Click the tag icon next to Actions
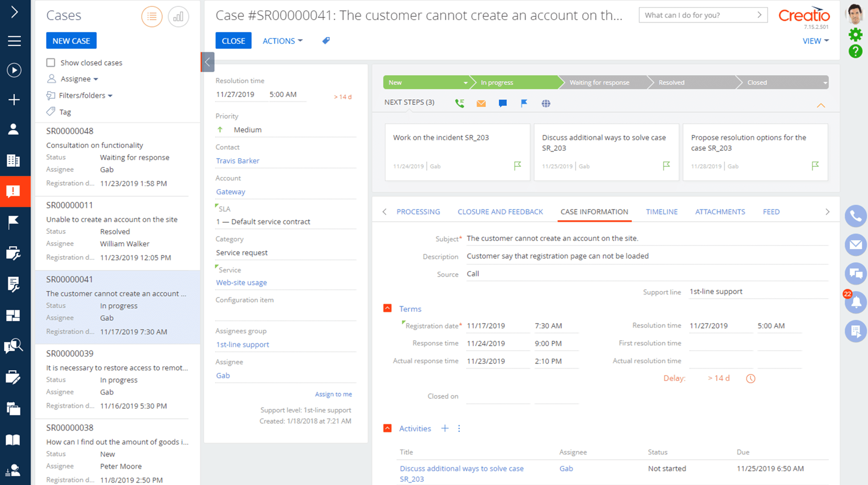868x485 pixels. (326, 41)
